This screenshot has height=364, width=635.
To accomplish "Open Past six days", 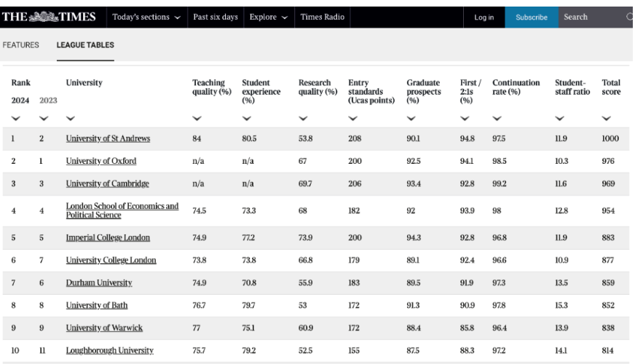I will click(x=215, y=17).
